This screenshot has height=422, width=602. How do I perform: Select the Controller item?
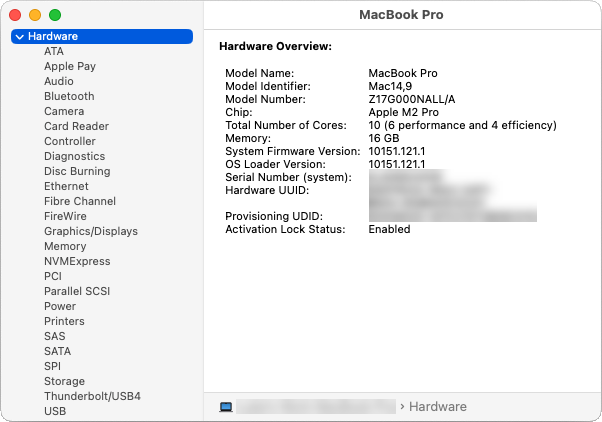pos(70,141)
